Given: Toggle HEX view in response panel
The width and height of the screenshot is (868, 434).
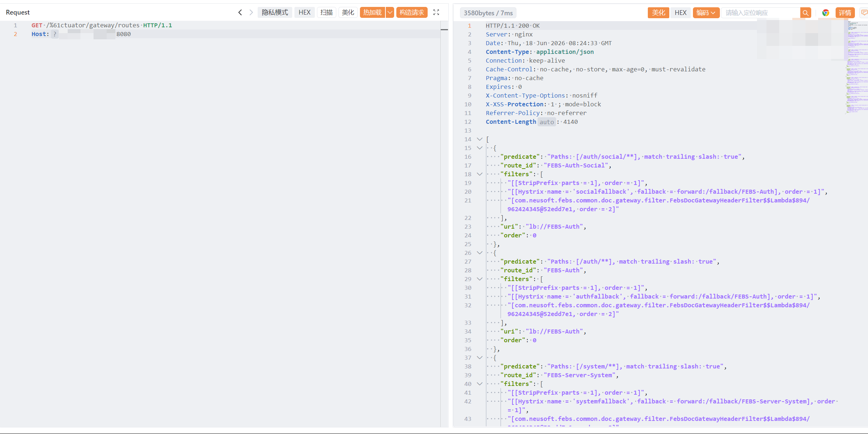Looking at the screenshot, I should coord(680,13).
